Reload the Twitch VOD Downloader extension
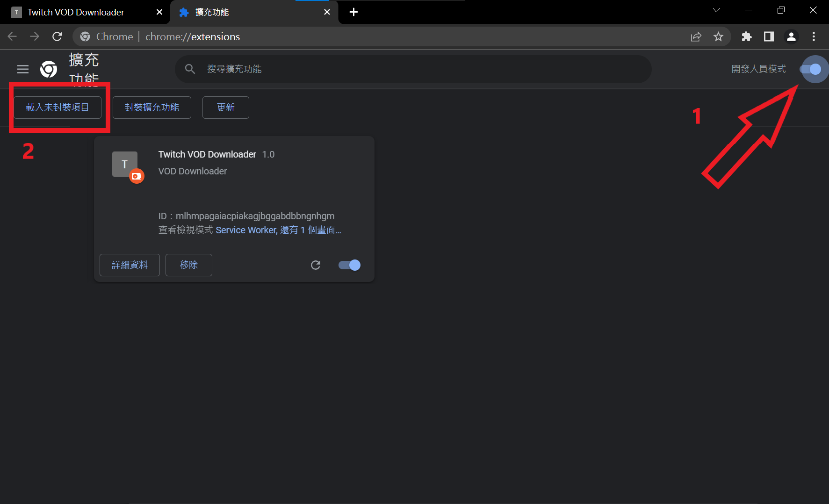829x504 pixels. point(316,265)
